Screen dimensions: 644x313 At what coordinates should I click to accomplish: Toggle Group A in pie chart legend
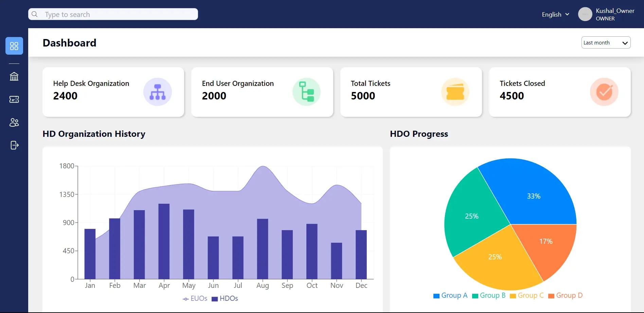coord(450,296)
